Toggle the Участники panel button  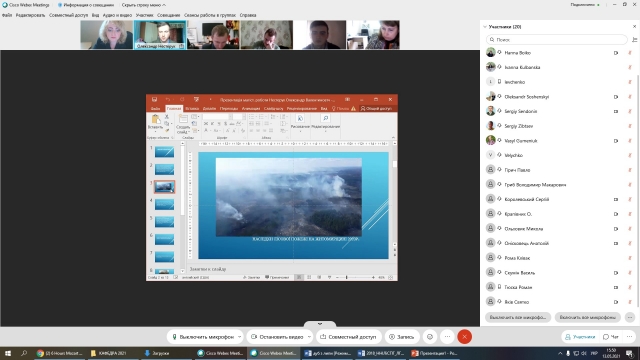pos(580,337)
